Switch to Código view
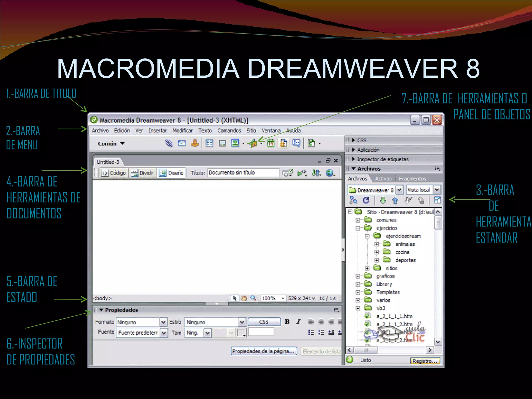 point(114,173)
